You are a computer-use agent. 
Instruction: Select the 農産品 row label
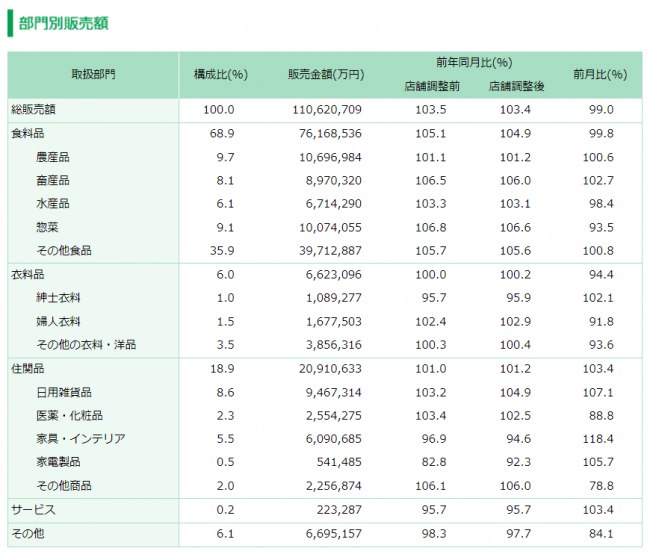coord(52,157)
